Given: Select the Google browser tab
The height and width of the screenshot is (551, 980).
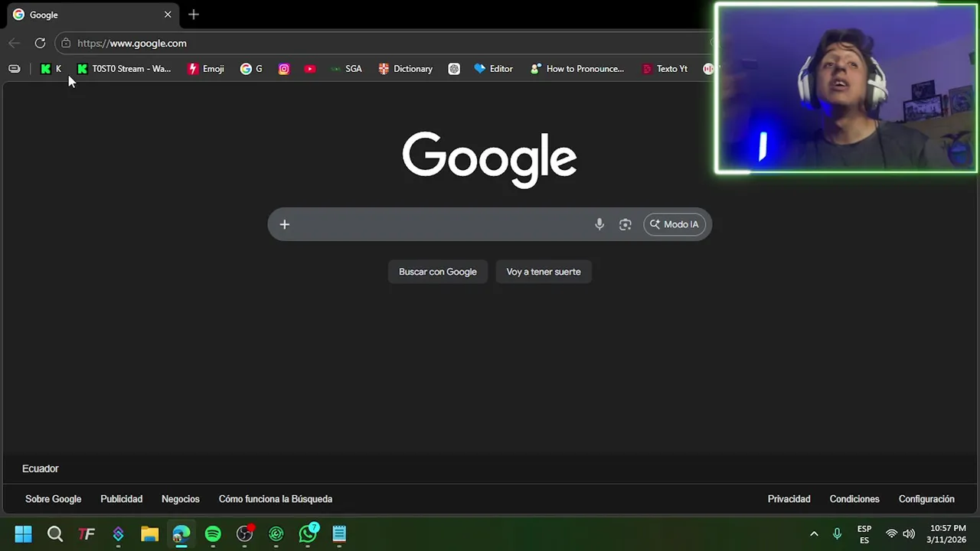Looking at the screenshot, I should [x=92, y=15].
